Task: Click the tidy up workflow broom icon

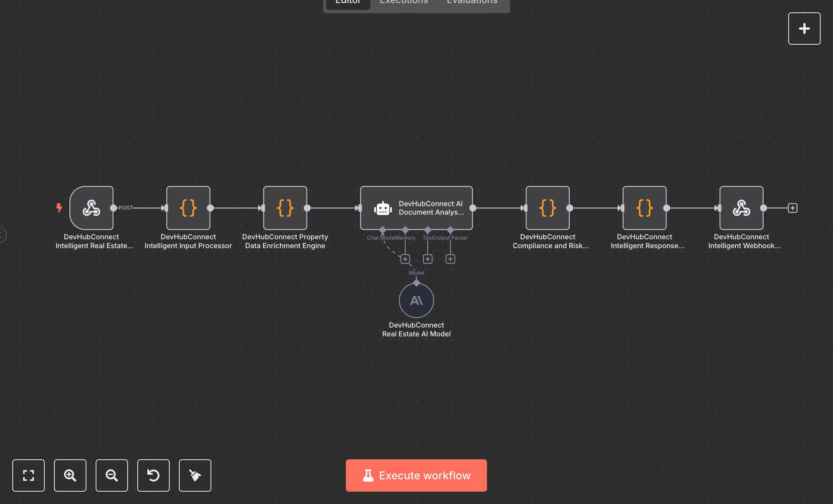Action: 195,475
